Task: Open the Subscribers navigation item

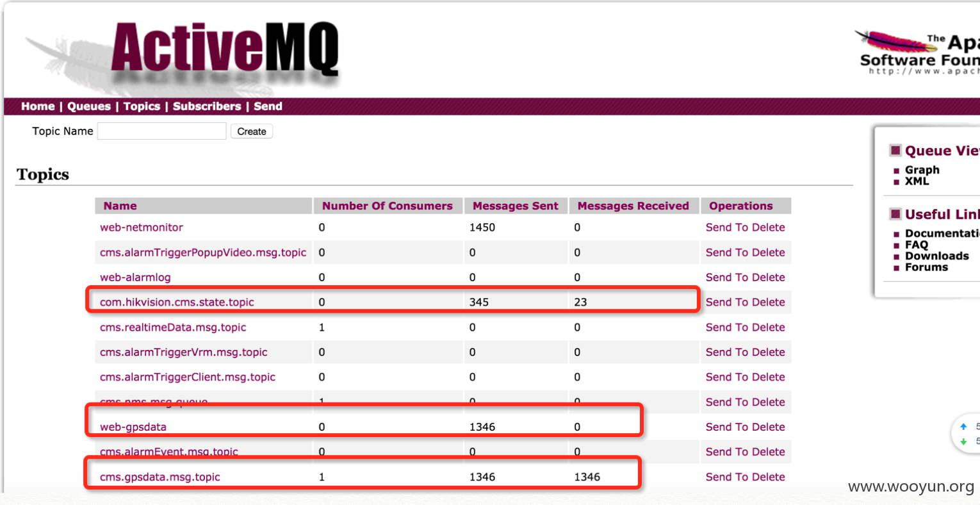Action: tap(207, 106)
